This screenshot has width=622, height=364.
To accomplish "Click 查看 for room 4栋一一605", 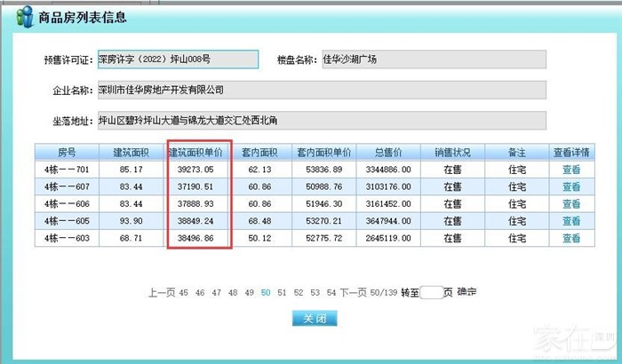I will pyautogui.click(x=570, y=220).
